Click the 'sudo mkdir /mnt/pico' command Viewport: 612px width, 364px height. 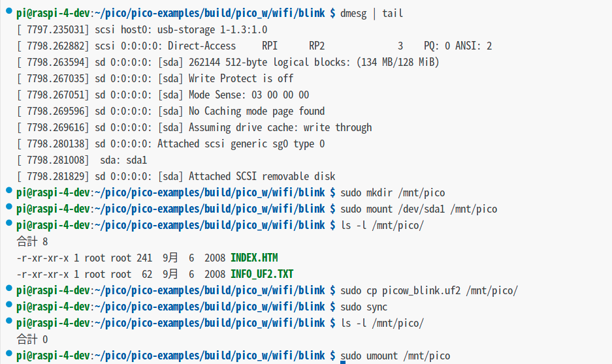click(393, 193)
